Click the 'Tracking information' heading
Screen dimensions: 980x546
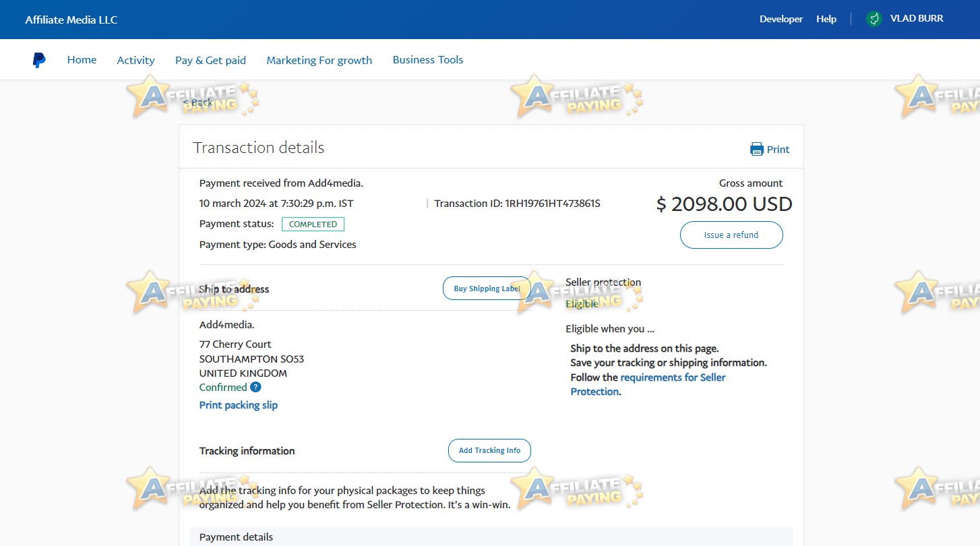(247, 451)
